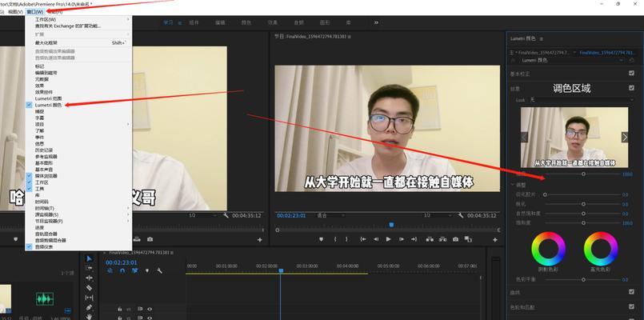
Task: Open Comparison View in Program monitor
Action: (468, 239)
